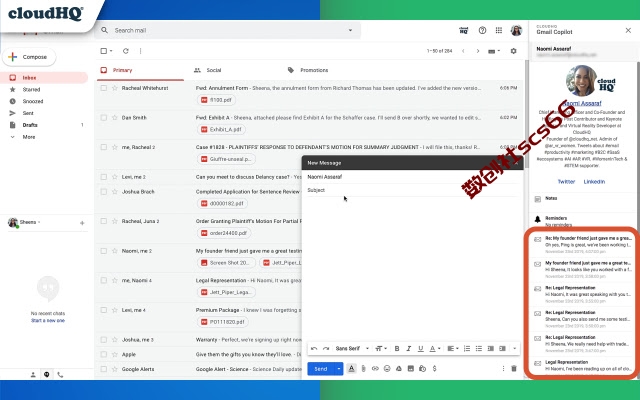Screen dimensions: 640x400
Task: Click the Search mail field
Action: (x=227, y=30)
